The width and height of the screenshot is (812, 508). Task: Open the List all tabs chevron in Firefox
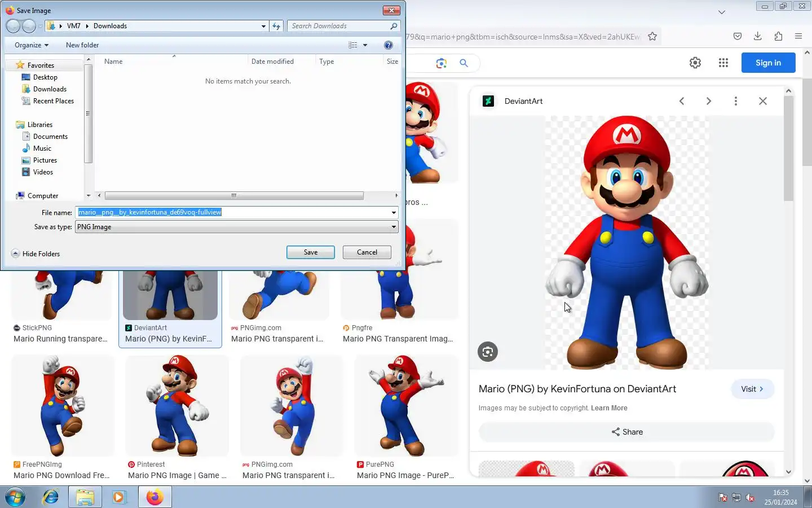(722, 12)
